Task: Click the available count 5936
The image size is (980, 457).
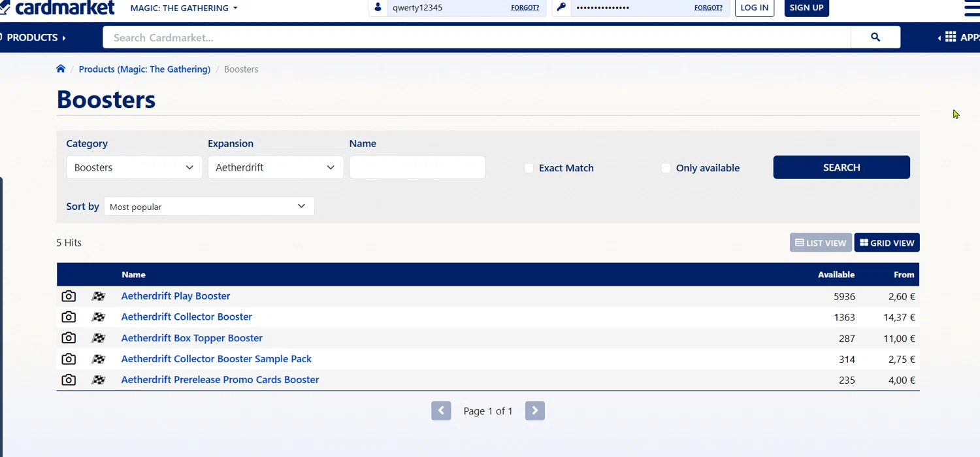Action: [844, 296]
